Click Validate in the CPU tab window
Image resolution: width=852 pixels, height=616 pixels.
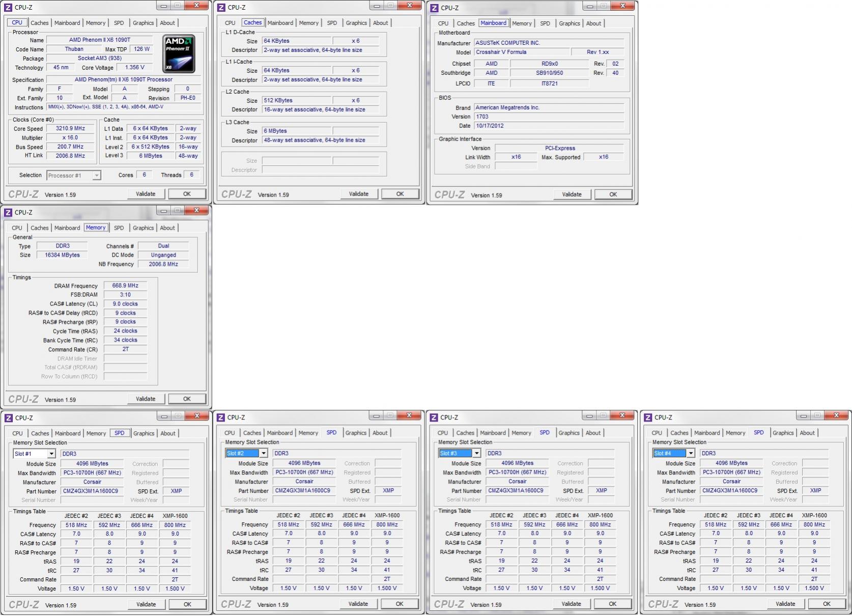[146, 194]
